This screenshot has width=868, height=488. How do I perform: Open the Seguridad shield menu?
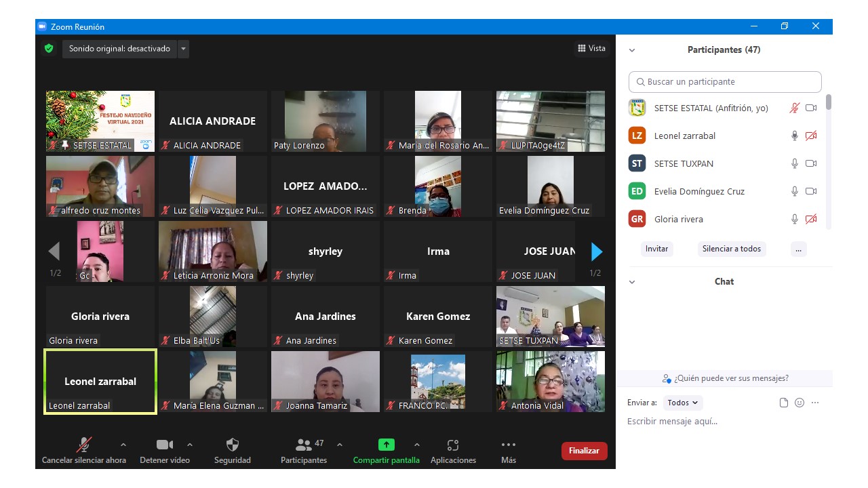tap(233, 451)
